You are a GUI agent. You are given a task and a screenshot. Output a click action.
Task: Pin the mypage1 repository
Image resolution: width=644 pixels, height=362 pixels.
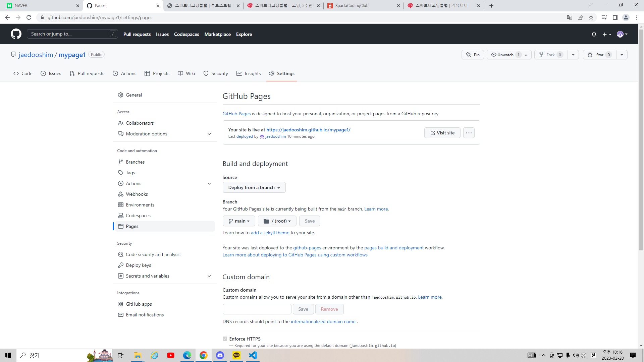tap(473, 55)
